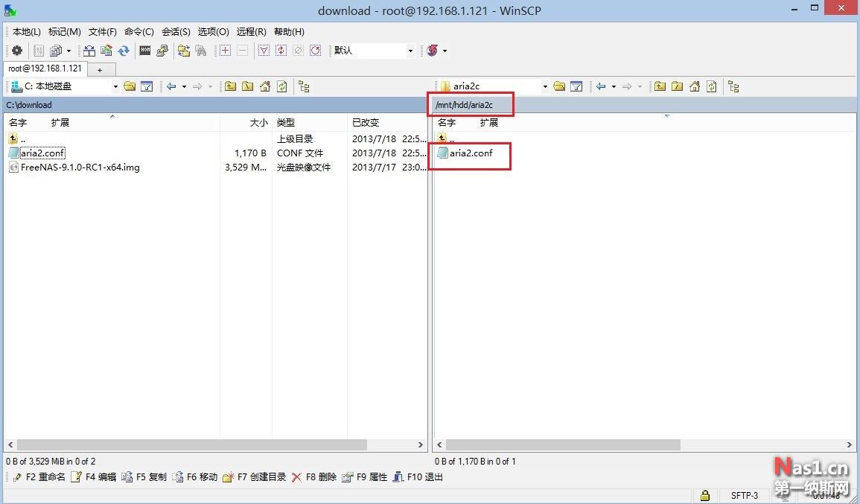Open Preferences via the gear icon
This screenshot has height=504, width=860.
click(17, 51)
